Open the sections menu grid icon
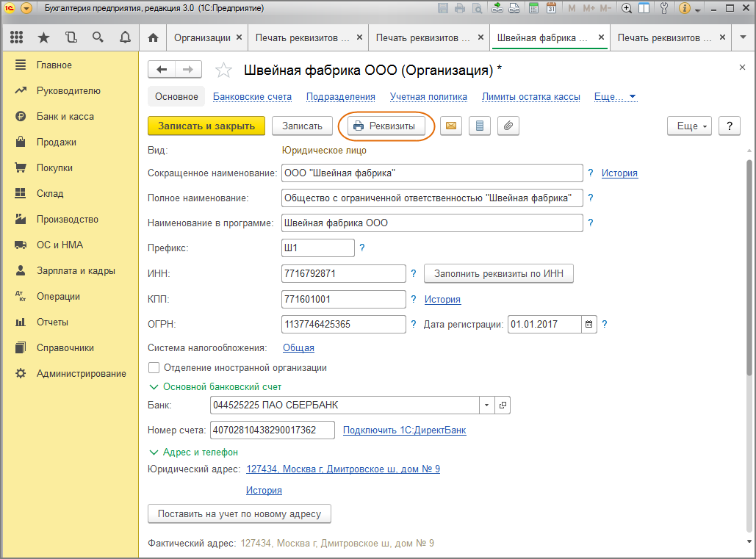 [16, 37]
